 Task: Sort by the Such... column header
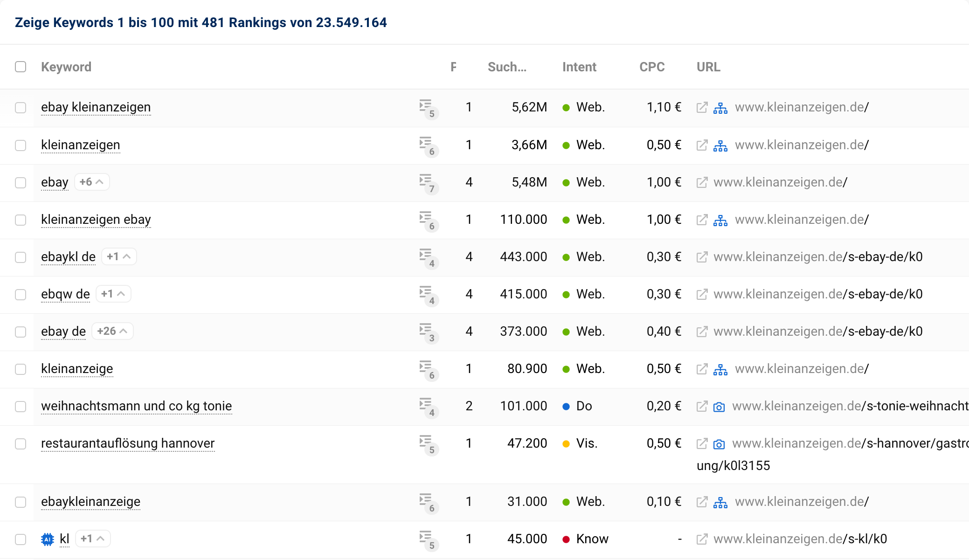pos(507,67)
